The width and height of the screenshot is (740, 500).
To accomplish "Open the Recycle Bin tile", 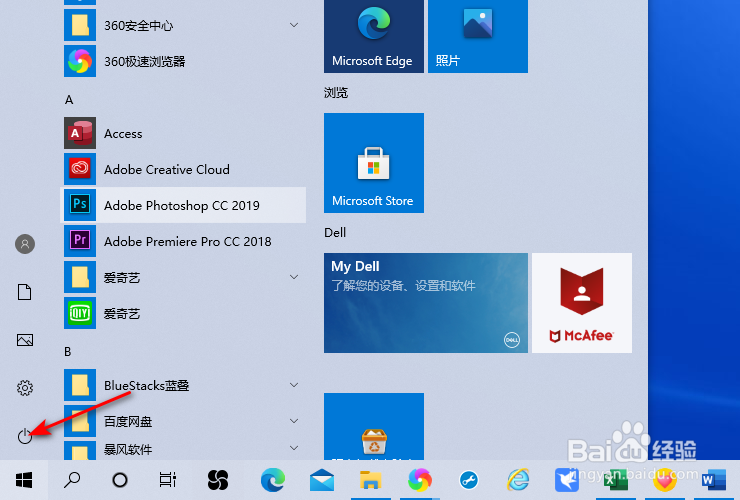I will coord(374,426).
